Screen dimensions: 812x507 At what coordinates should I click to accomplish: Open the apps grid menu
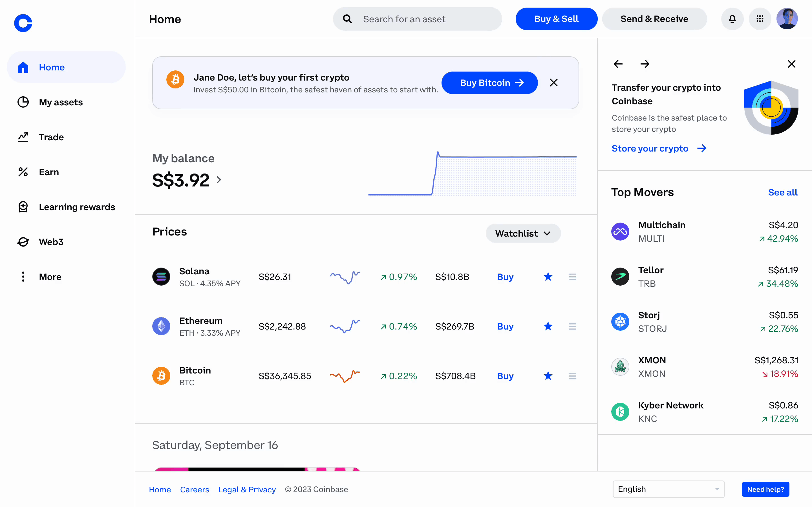pyautogui.click(x=760, y=19)
